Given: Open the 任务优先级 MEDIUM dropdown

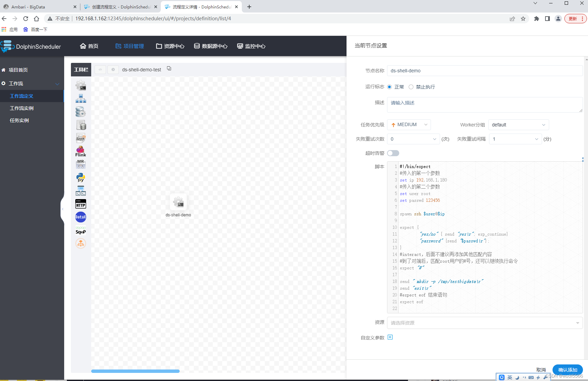Looking at the screenshot, I should click(x=409, y=125).
